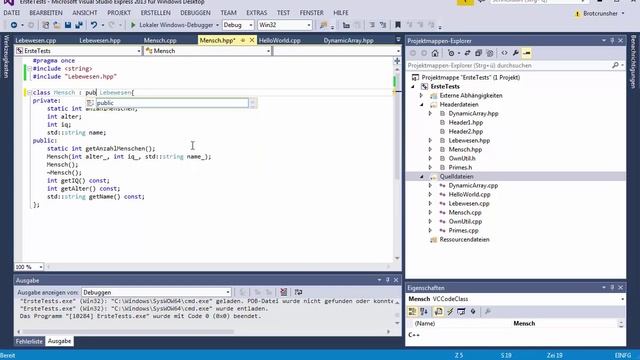Click the Projektmappen-Explorer search field
The width and height of the screenshot is (640, 360).
click(508, 65)
